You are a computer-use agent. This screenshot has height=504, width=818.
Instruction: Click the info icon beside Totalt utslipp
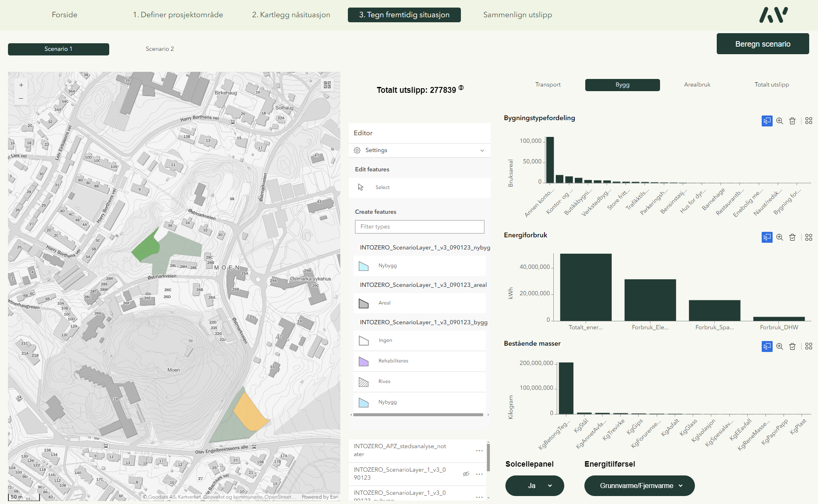tap(461, 88)
